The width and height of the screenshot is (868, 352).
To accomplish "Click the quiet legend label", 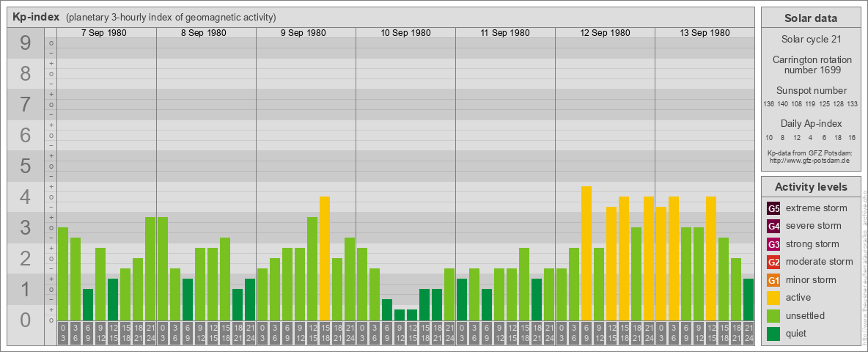I will (797, 333).
